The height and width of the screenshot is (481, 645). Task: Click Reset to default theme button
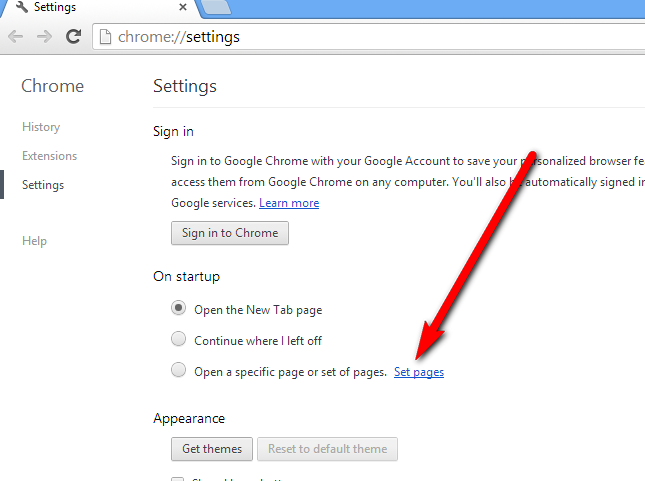click(327, 449)
